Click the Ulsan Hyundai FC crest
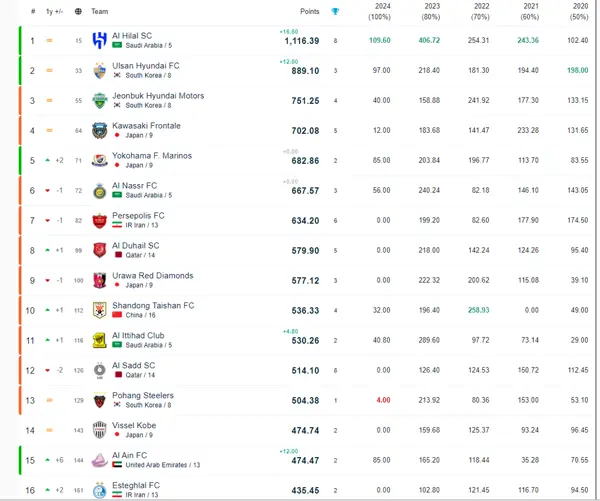This screenshot has width=600, height=501. (x=99, y=70)
